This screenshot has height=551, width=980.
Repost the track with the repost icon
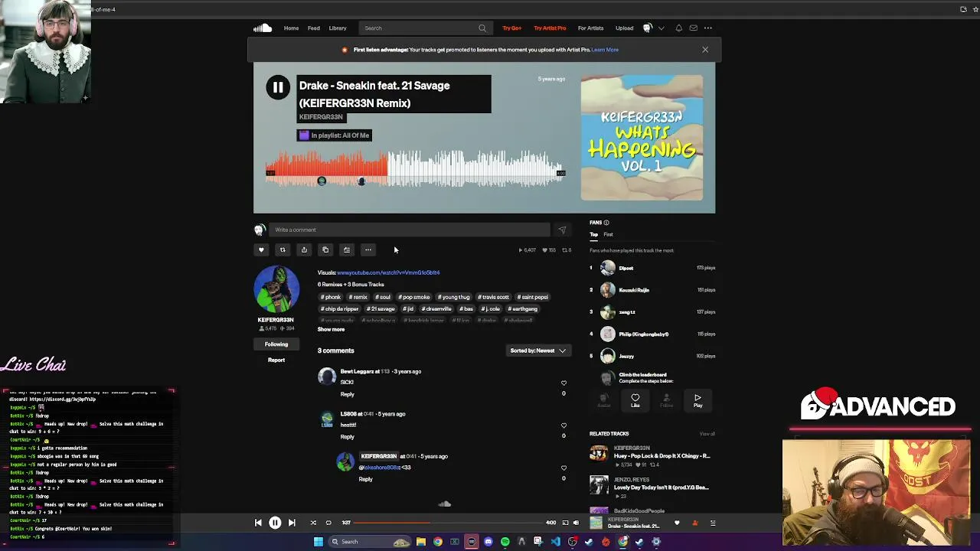coord(283,249)
